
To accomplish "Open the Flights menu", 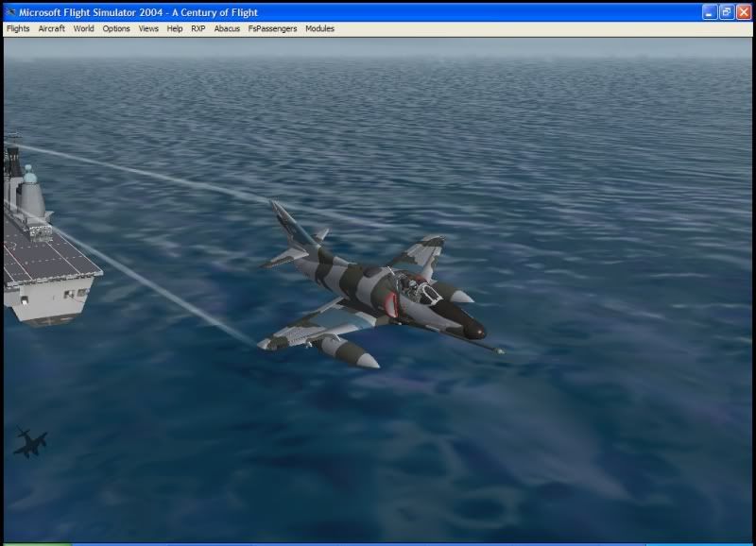I will coord(18,29).
